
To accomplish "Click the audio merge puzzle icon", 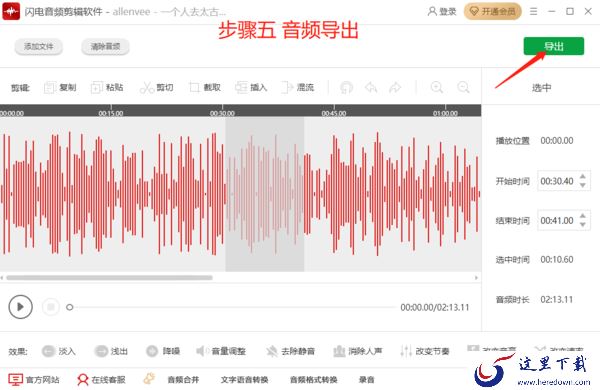I will click(x=149, y=379).
